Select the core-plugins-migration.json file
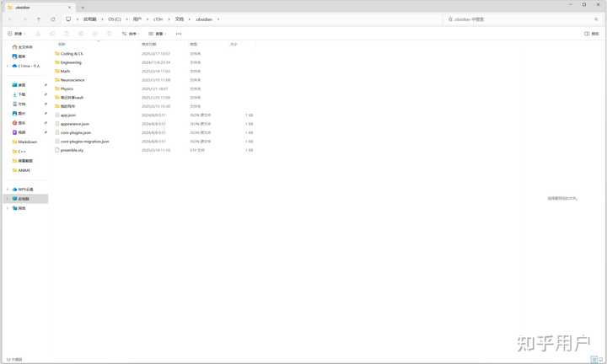The image size is (607, 364). click(85, 142)
